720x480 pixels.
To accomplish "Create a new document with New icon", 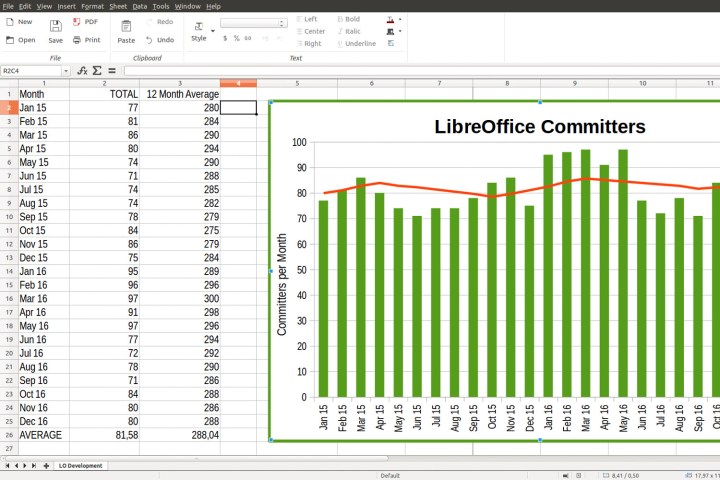I will click(x=10, y=22).
